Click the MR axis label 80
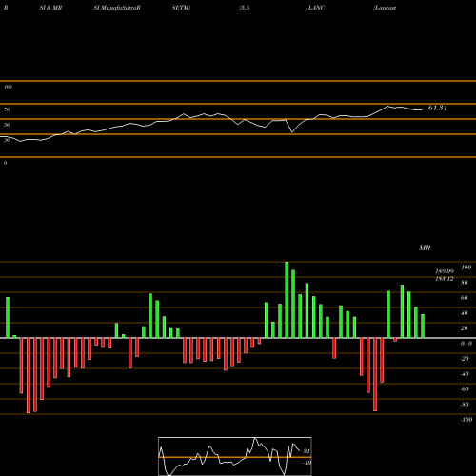This screenshot has width=476, height=476. point(464,283)
